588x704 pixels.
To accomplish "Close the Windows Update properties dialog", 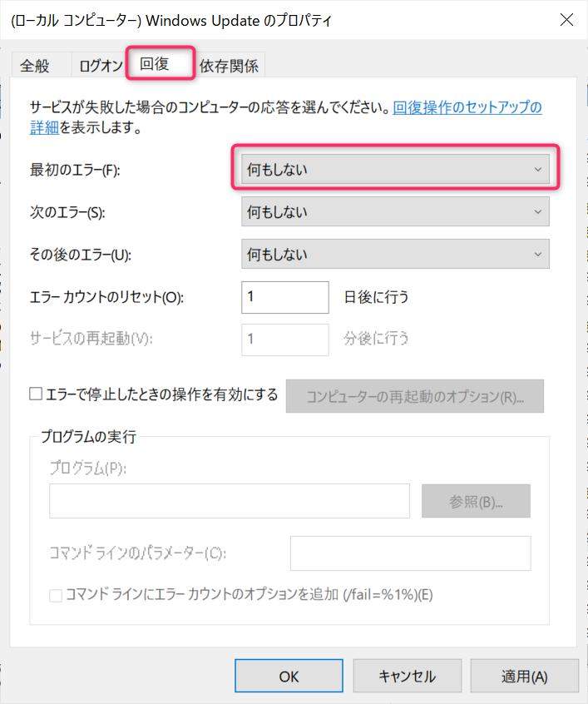I will [566, 20].
